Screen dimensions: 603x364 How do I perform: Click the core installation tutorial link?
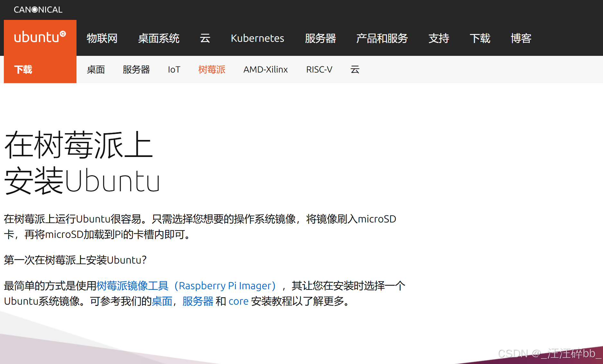[x=238, y=301]
